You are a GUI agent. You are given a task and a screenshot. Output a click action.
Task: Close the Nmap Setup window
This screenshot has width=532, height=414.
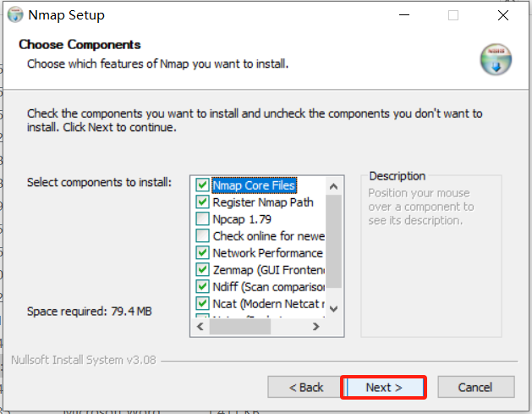tap(503, 15)
